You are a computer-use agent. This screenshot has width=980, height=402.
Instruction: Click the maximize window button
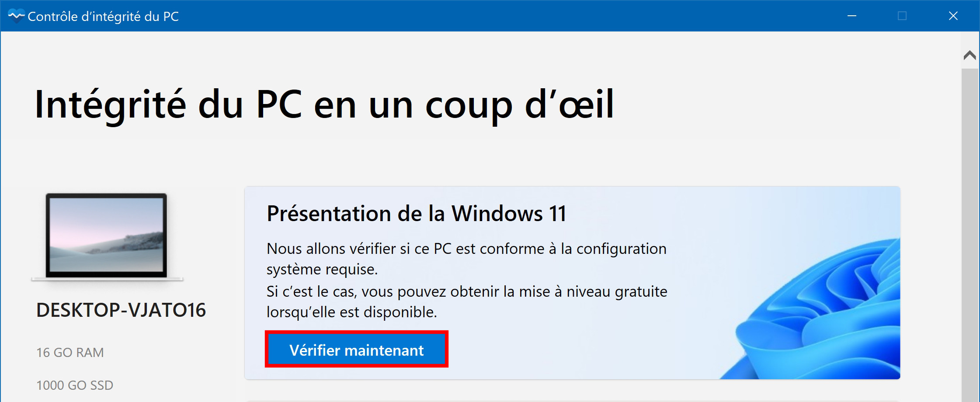pyautogui.click(x=902, y=16)
